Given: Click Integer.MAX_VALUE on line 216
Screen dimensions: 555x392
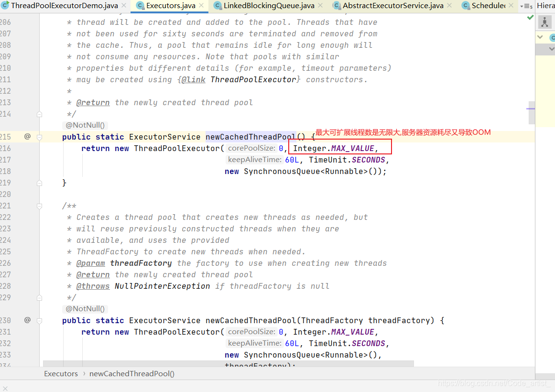Looking at the screenshot, I should 333,148.
